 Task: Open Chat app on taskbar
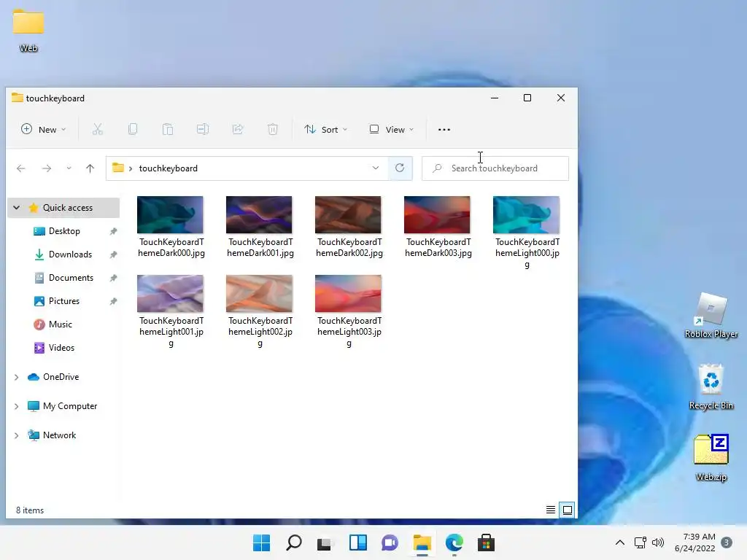coord(390,542)
